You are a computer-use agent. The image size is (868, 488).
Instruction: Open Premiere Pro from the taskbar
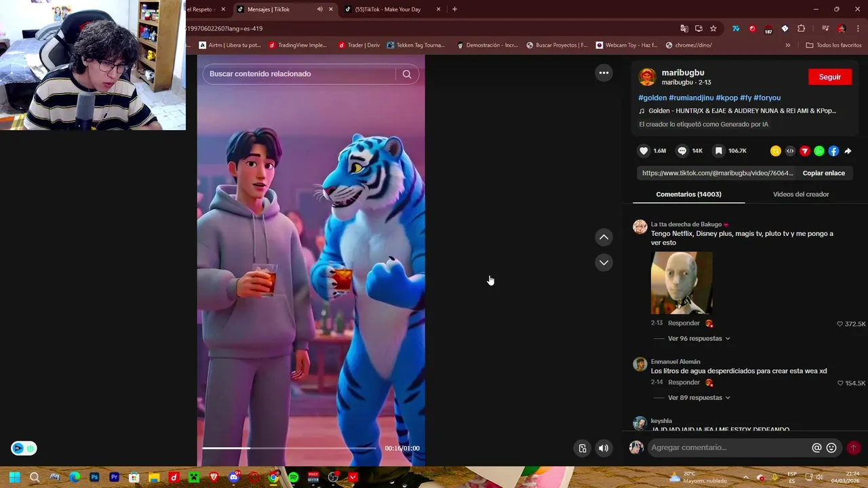tap(114, 477)
